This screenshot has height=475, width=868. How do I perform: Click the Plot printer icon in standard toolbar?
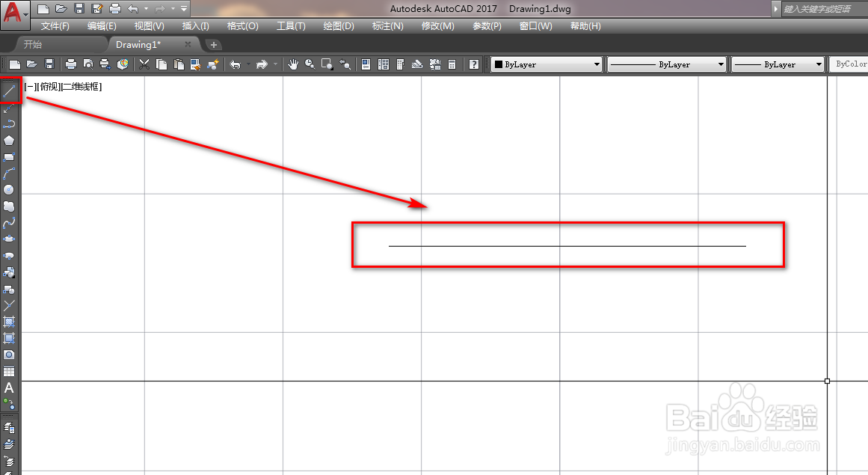(x=71, y=64)
